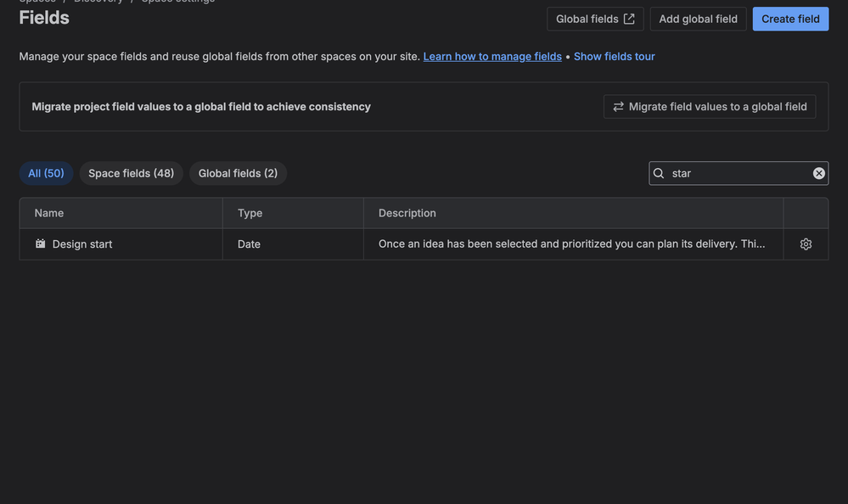Open the Learn how to manage fields link
The height and width of the screenshot is (504, 848).
point(492,56)
